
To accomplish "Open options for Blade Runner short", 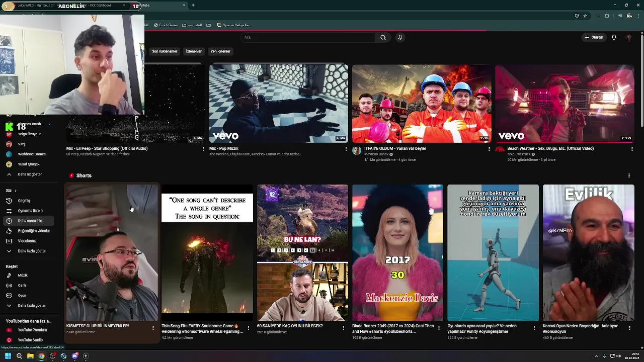I will 439,328.
